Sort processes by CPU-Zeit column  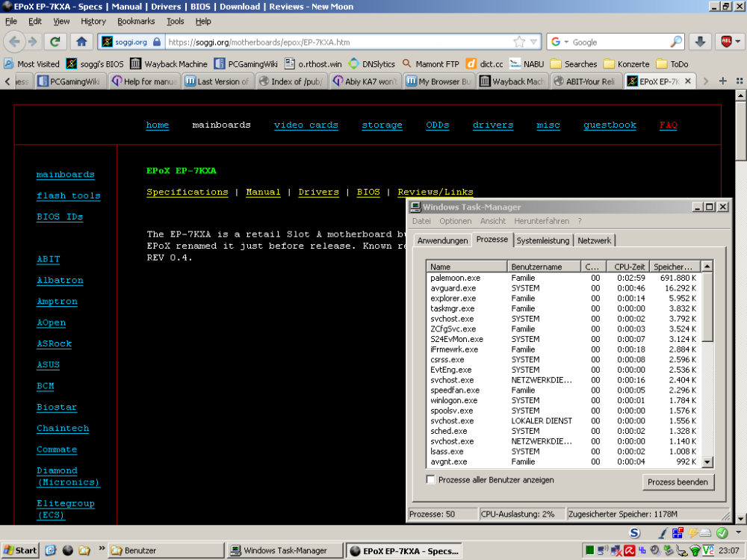[x=629, y=267]
